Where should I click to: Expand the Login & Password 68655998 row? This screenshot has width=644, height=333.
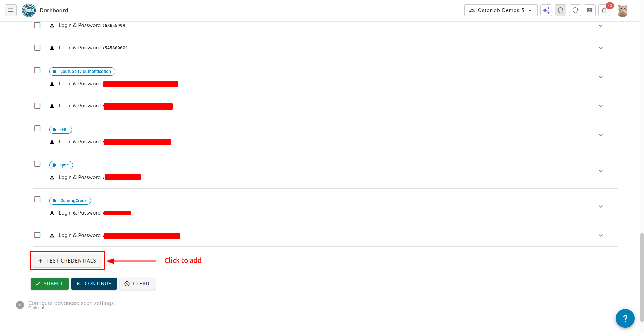pos(600,26)
